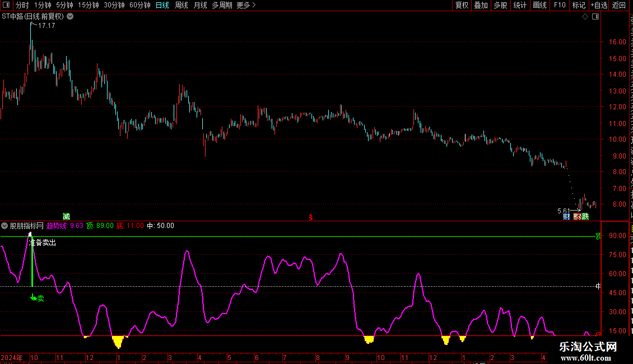
Task: Switch to 分时 intraday view
Action: pos(22,5)
